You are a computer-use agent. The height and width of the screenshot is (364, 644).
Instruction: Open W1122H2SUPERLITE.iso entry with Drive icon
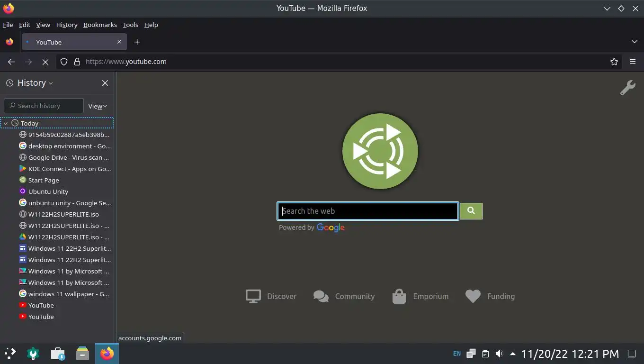point(64,237)
